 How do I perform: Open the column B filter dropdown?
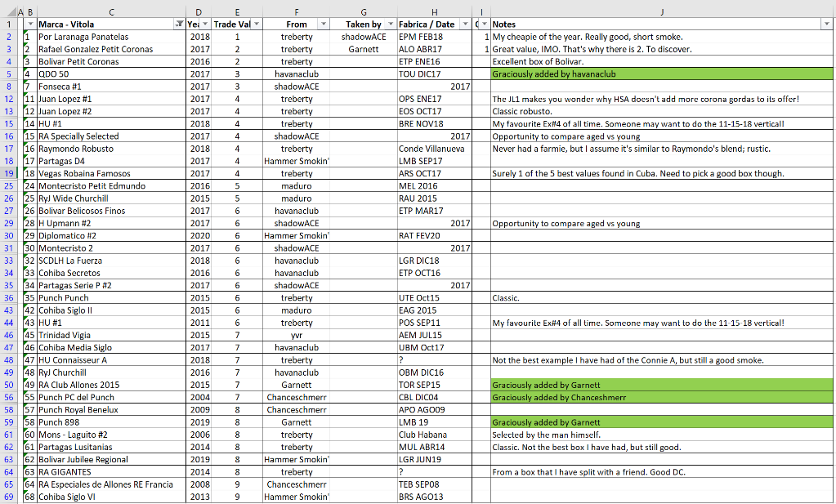(x=30, y=24)
